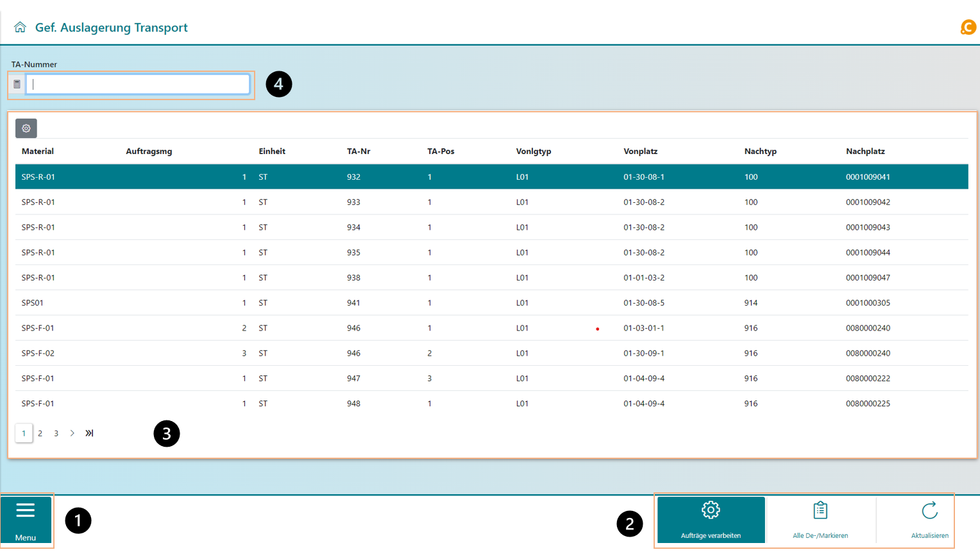Click Alle De-/Markieren clipboard button
This screenshot has width=980, height=552.
[820, 520]
